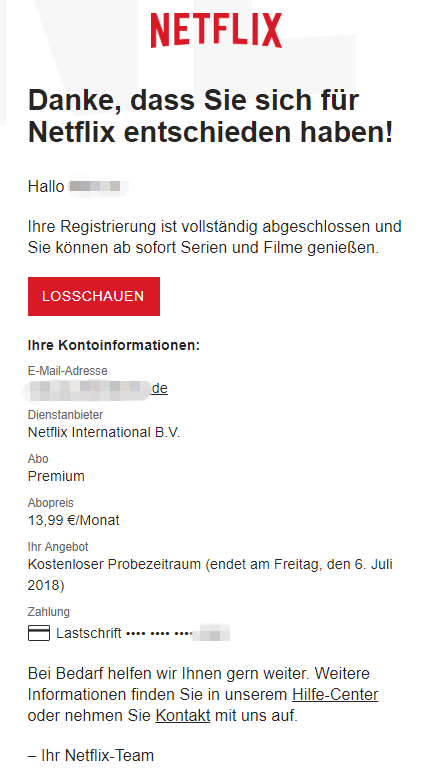Click the blurred name after Hallo
448x771 pixels.
(97, 187)
